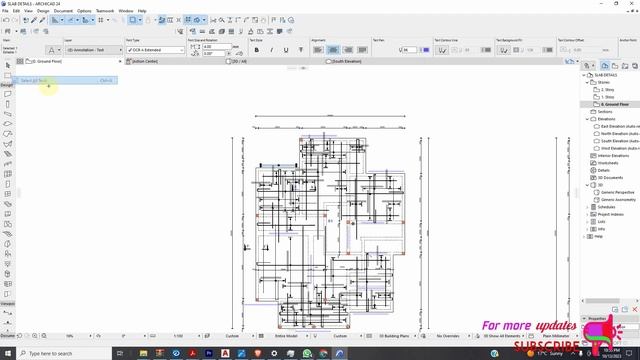Screen dimensions: 640x360
Task: Select the Door tool in toolbox
Action: tap(7, 184)
